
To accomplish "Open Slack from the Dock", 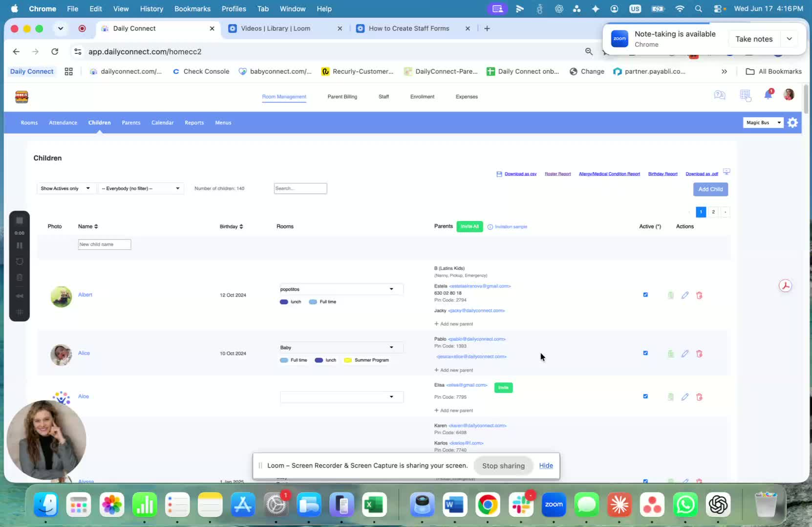I will click(521, 505).
